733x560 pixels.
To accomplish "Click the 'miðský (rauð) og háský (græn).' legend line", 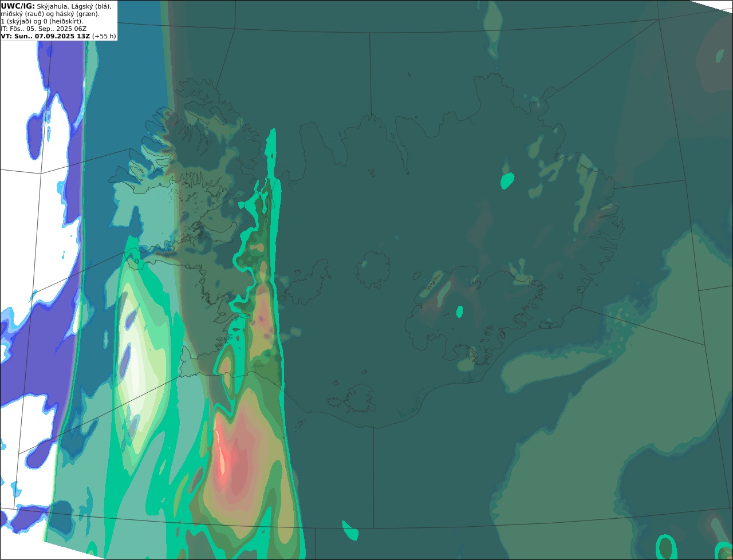I will [50, 13].
